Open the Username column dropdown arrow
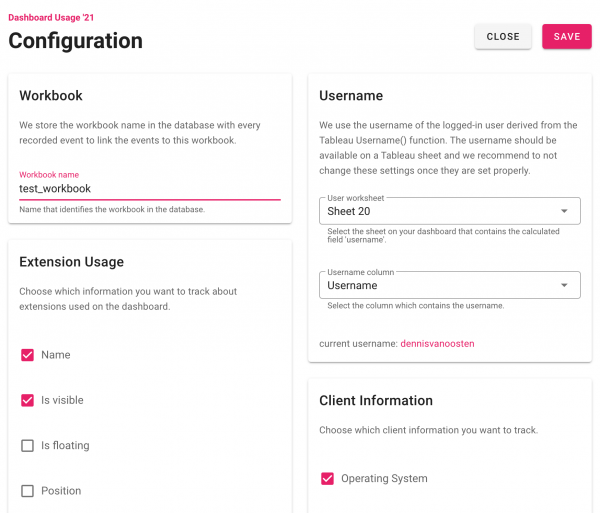 564,285
